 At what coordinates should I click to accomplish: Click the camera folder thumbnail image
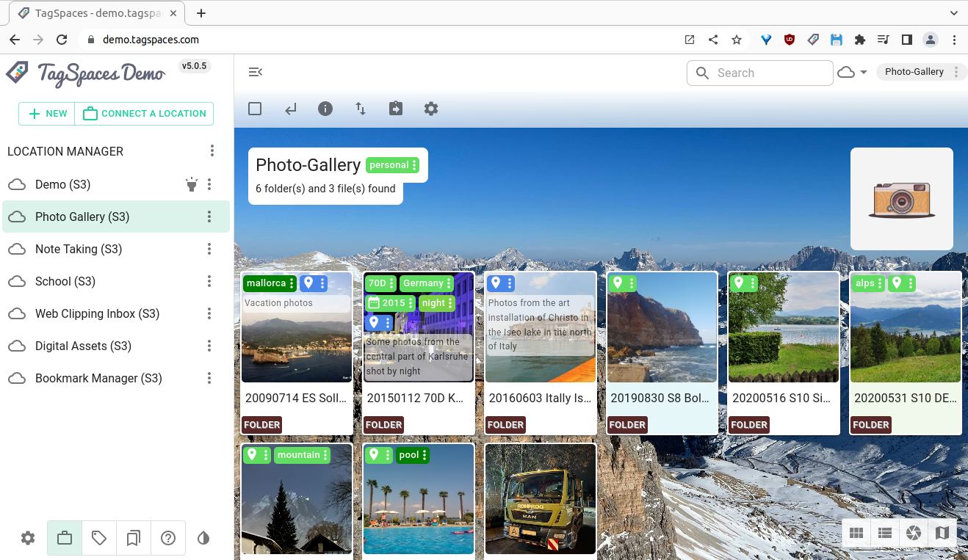coord(902,199)
